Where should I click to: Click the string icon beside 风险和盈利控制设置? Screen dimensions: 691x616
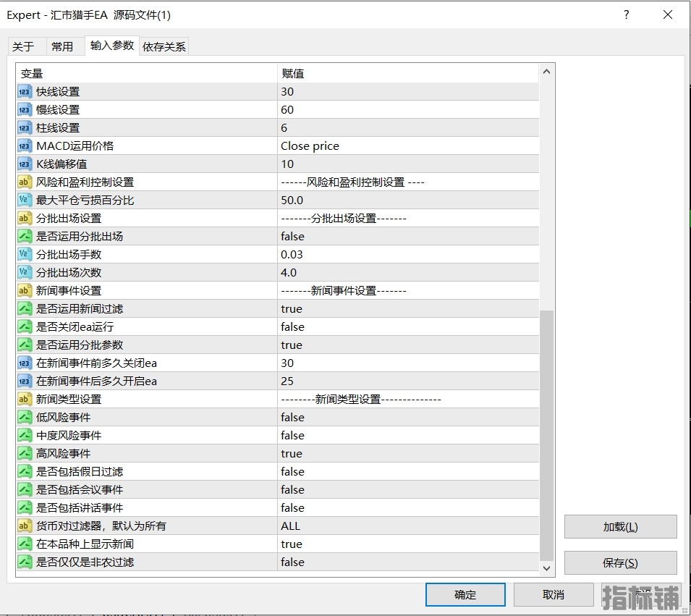coord(25,182)
